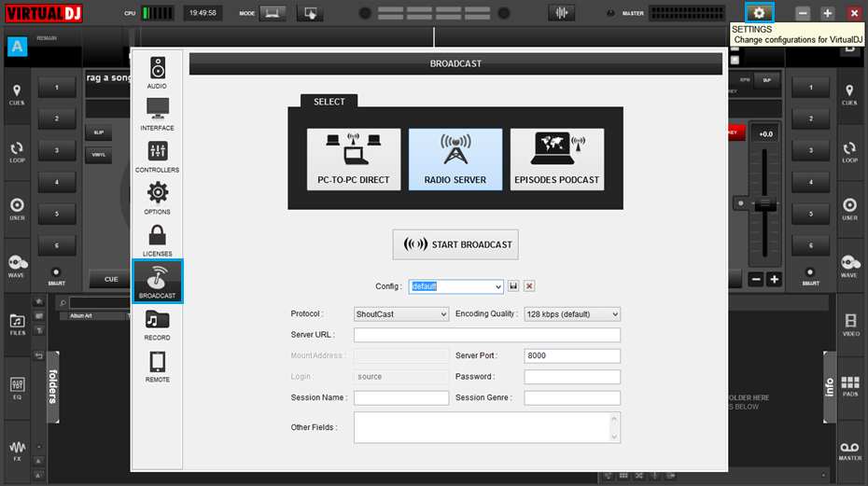The width and height of the screenshot is (868, 486).
Task: Click Start Broadcast button
Action: click(x=455, y=244)
